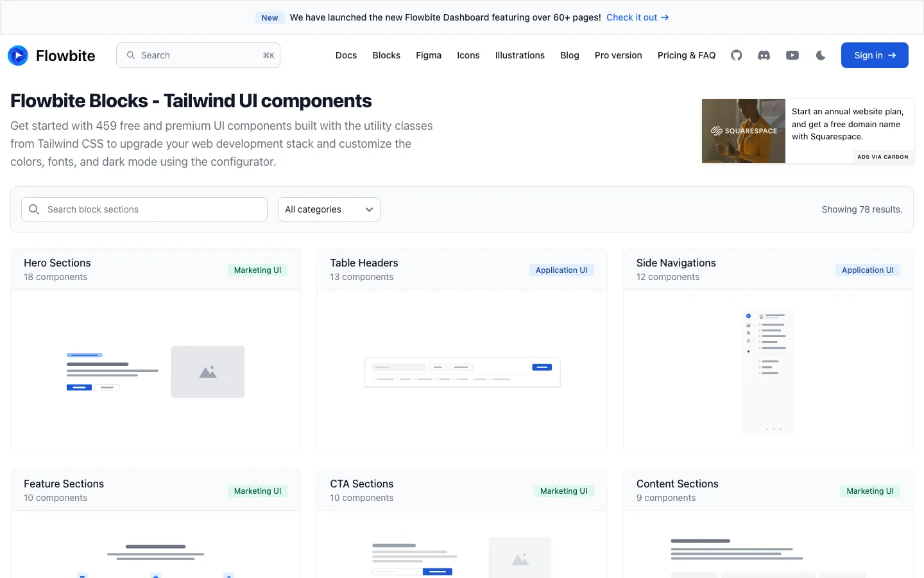Screen dimensions: 924x578
Task: Open the Squarespace ad image
Action: click(744, 131)
